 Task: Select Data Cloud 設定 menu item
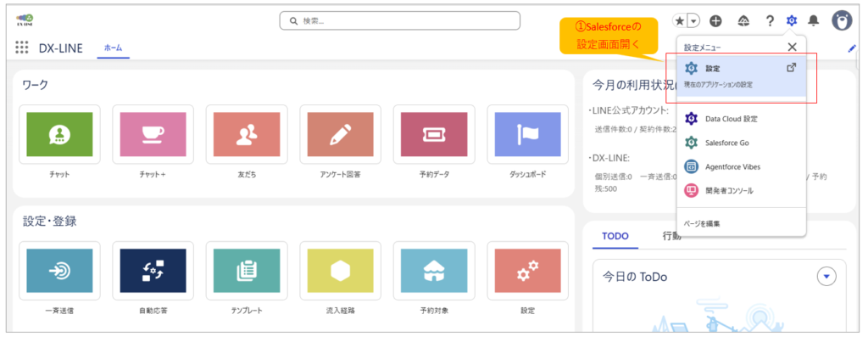click(x=741, y=119)
